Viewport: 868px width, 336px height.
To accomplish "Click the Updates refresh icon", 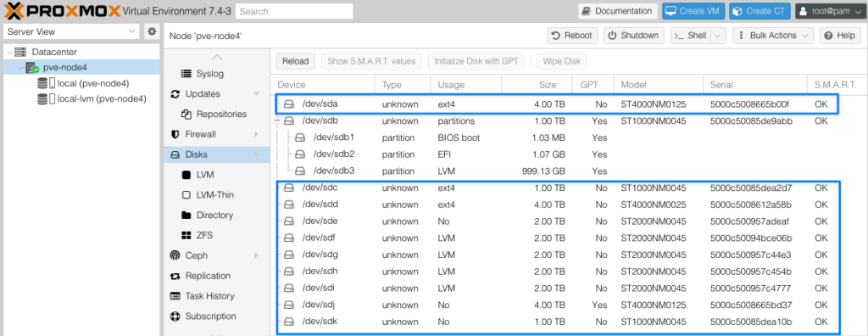I will click(x=175, y=93).
